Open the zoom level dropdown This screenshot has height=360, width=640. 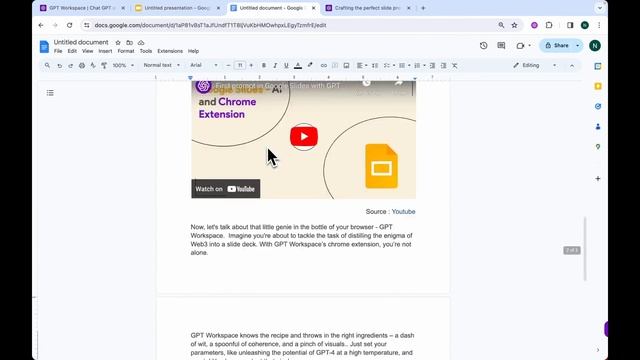click(x=123, y=65)
